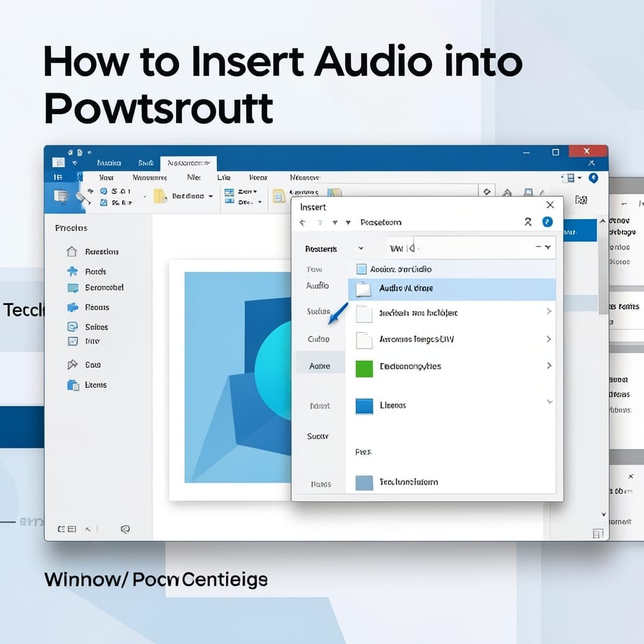Click the gray-blue swatch beside 'Srechoneialom'
Screen dimensions: 644x644
364,482
